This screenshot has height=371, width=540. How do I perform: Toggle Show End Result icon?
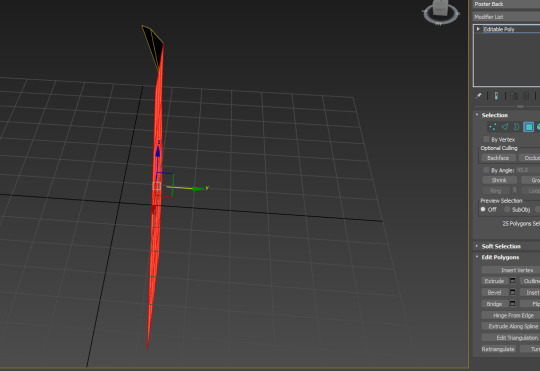click(496, 96)
